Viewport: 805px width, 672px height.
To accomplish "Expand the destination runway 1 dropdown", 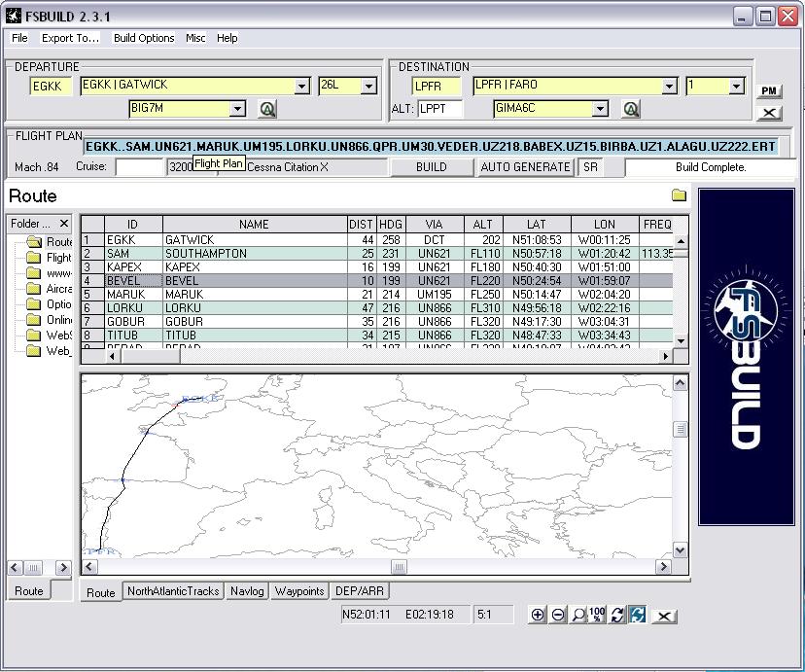I will (737, 87).
